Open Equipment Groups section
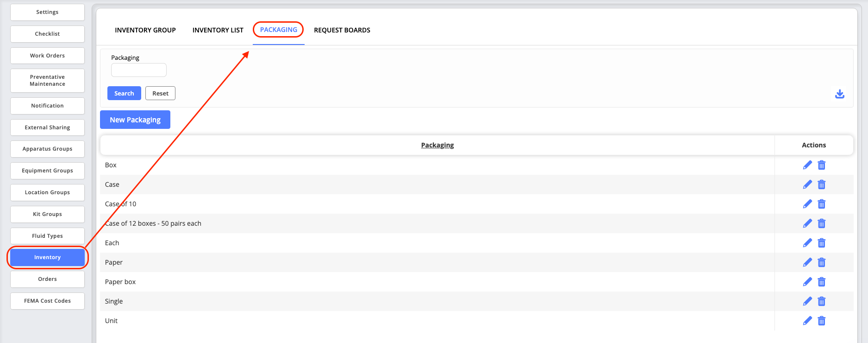This screenshot has height=343, width=868. point(47,171)
